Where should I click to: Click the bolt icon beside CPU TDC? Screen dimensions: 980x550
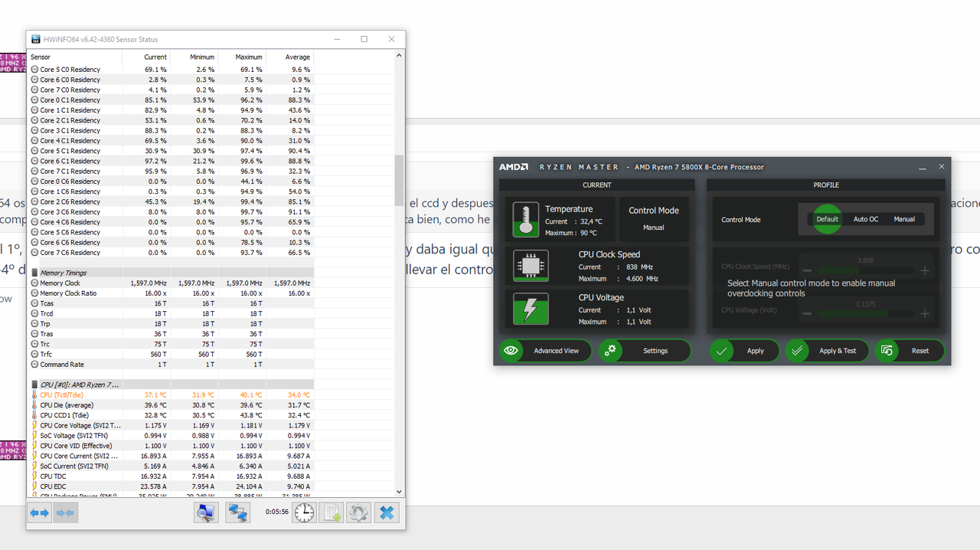[x=34, y=476]
